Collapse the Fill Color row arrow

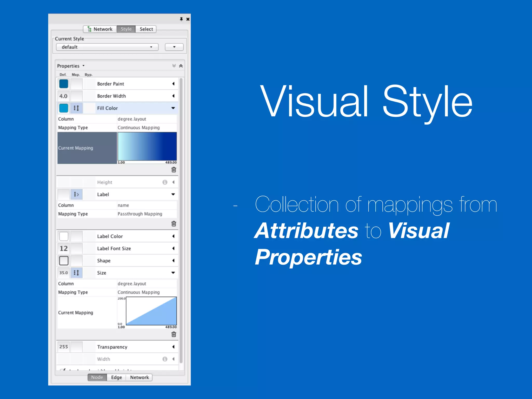(173, 108)
